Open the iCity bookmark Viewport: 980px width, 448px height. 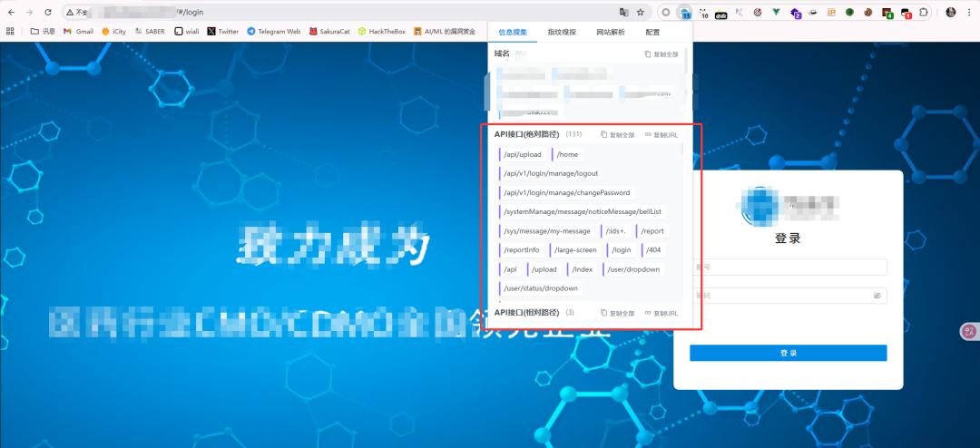point(114,31)
